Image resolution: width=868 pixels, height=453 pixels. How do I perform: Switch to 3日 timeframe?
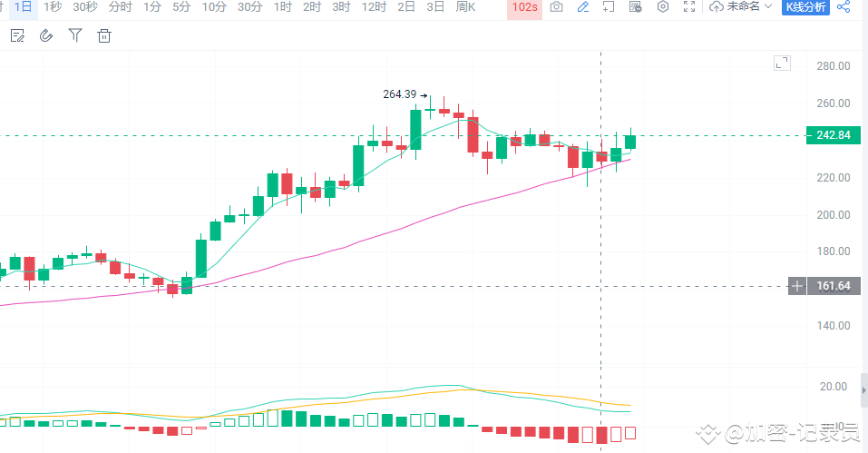click(x=435, y=7)
